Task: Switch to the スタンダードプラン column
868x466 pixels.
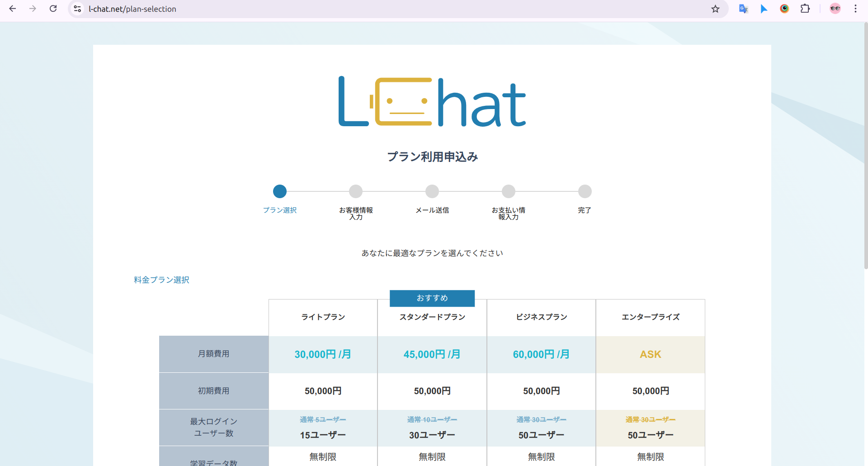Action: click(432, 317)
